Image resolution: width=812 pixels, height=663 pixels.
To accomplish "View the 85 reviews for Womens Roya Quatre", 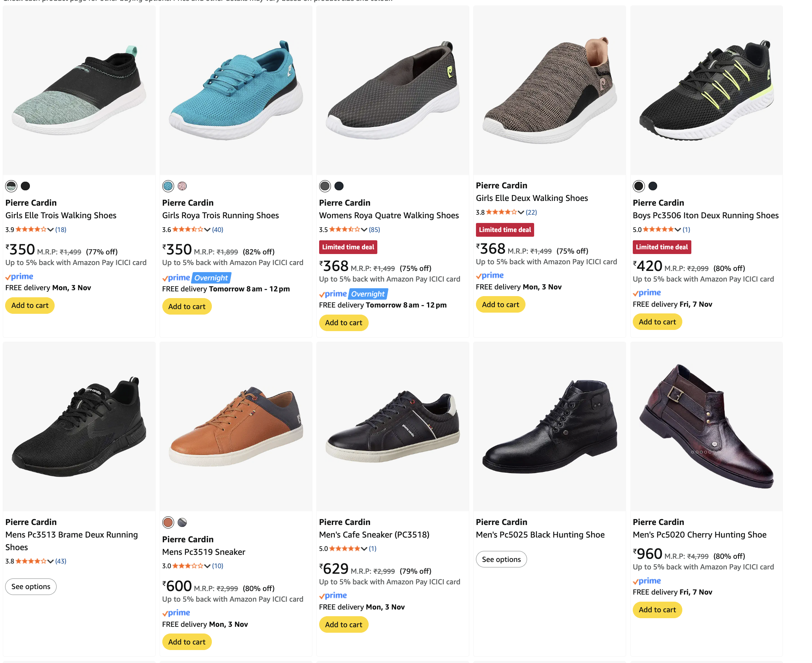I will (x=374, y=230).
